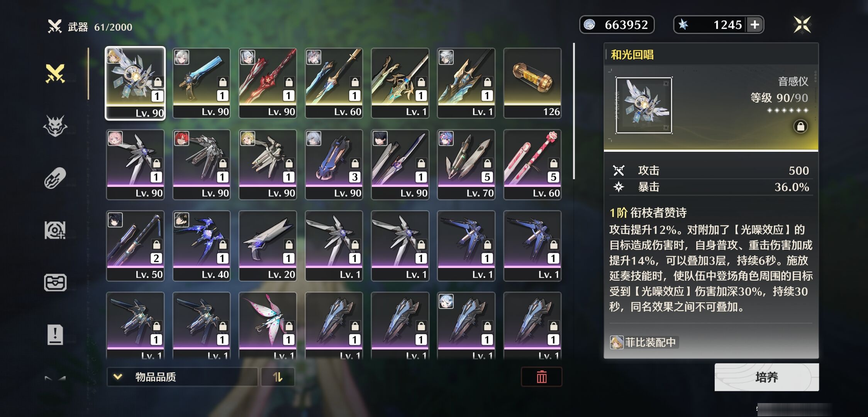Open the pill-shaped consumables category icon

55,178
